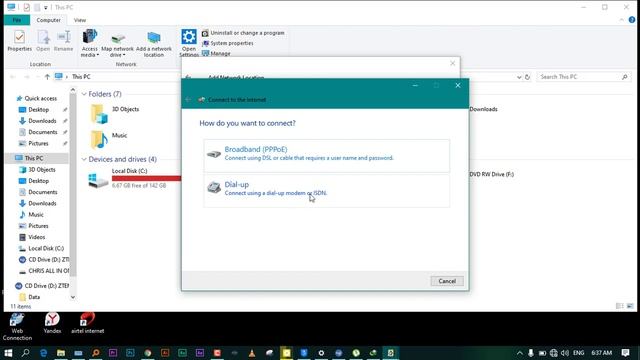Open File Explorer from the taskbar
The height and width of the screenshot is (360, 640).
click(61, 353)
